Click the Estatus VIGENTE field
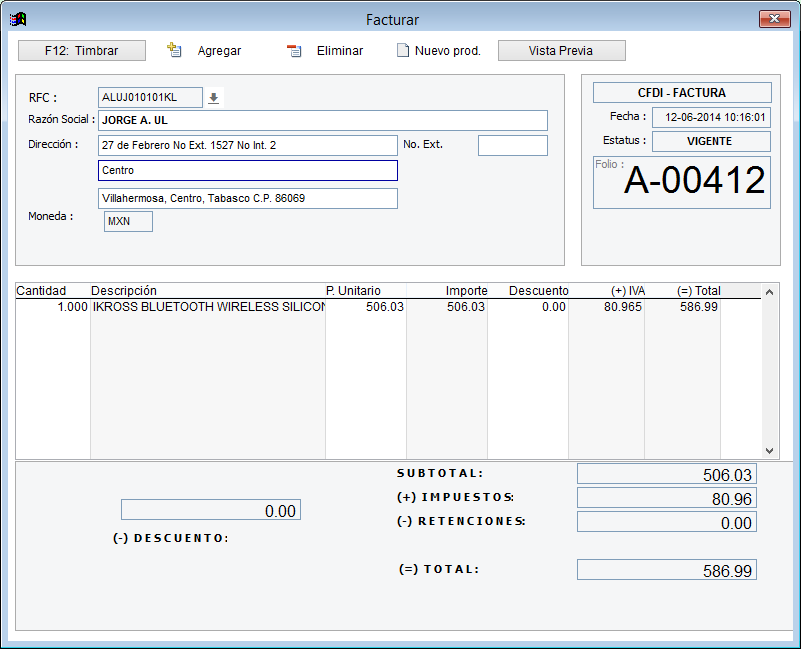The height and width of the screenshot is (649, 801). [x=711, y=142]
